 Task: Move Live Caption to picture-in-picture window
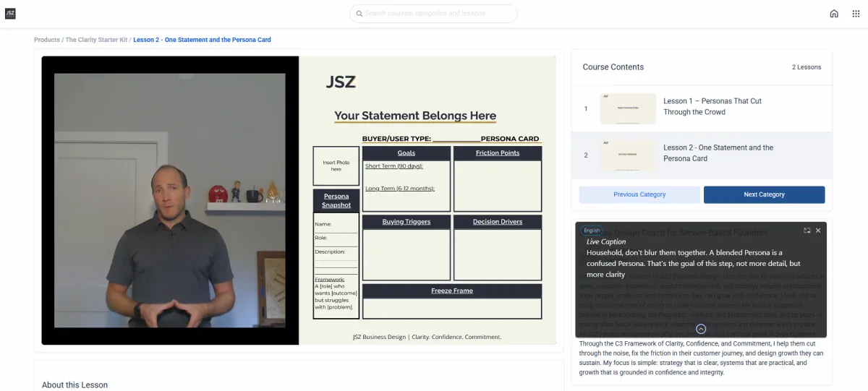807,231
